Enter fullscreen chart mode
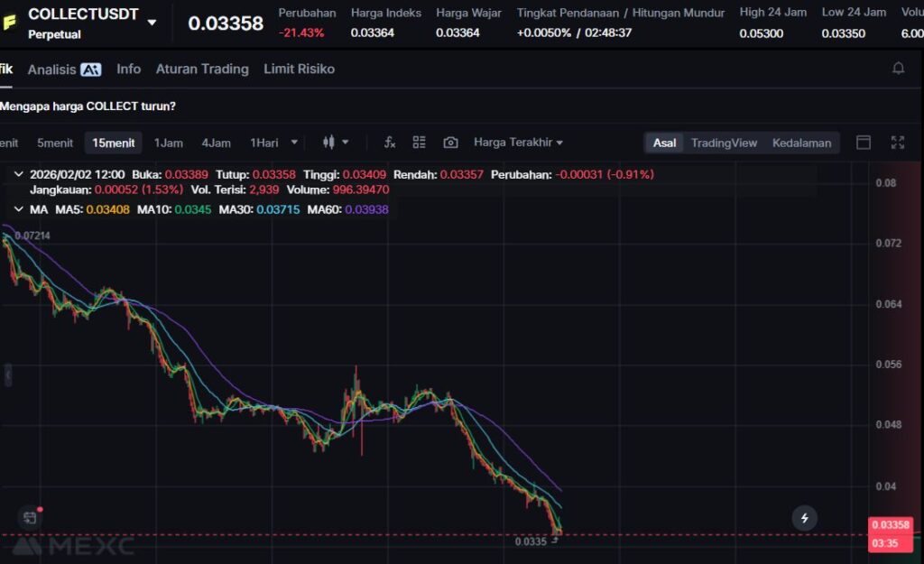The height and width of the screenshot is (564, 924). [897, 143]
